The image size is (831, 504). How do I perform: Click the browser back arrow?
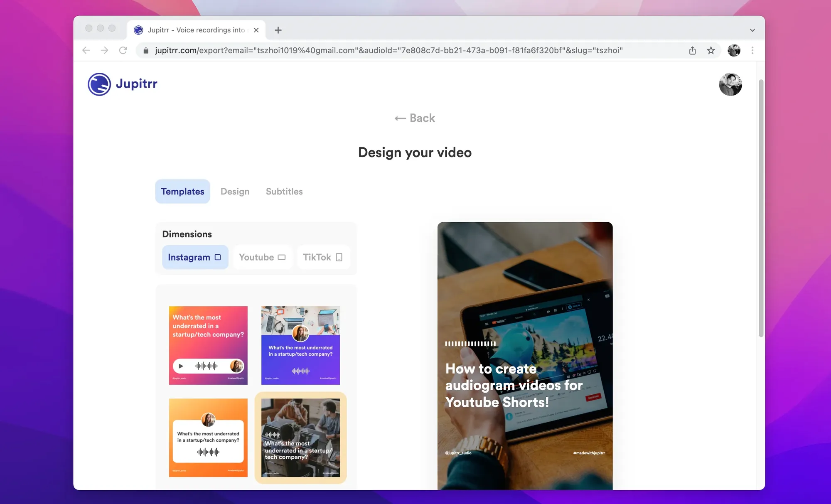86,50
